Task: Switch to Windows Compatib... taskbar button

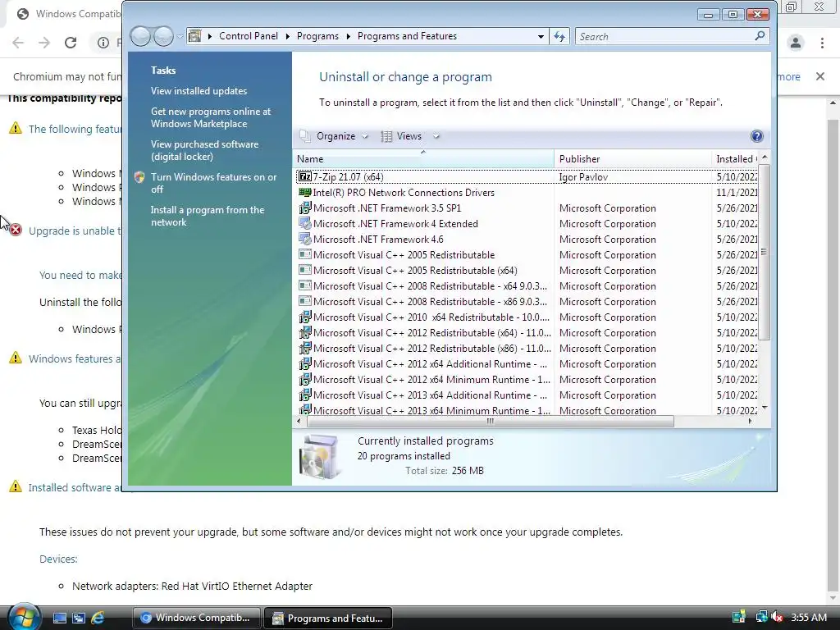Action: click(x=196, y=618)
